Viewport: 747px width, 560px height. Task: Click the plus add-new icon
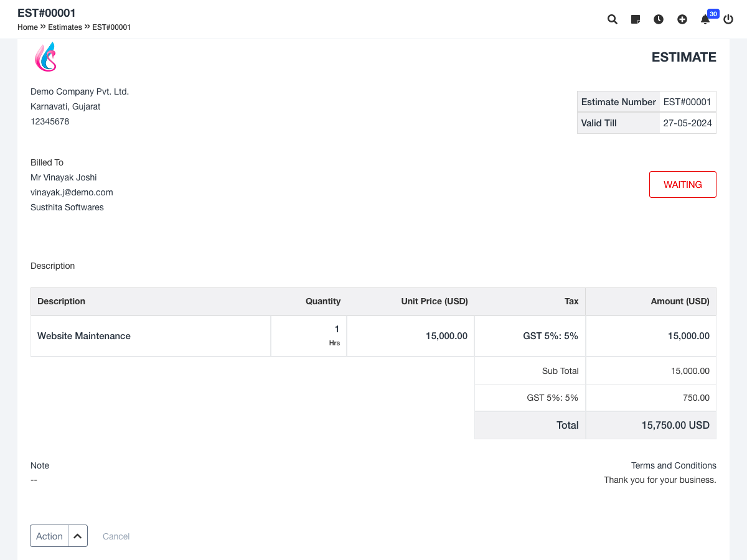[x=682, y=19]
